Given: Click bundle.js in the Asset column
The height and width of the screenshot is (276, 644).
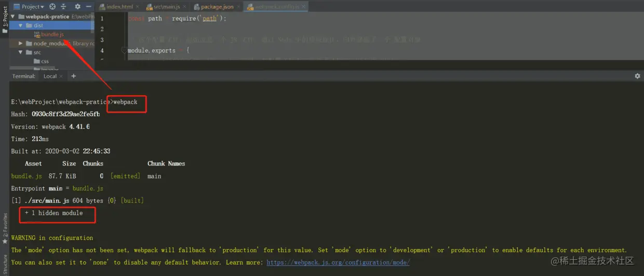Looking at the screenshot, I should click(26, 176).
